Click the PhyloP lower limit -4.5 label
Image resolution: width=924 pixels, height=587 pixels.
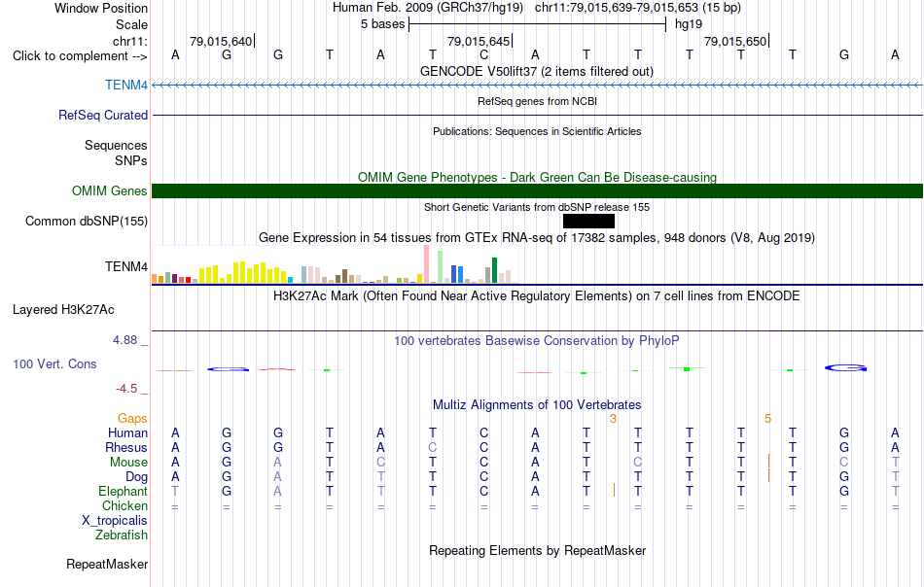[126, 388]
